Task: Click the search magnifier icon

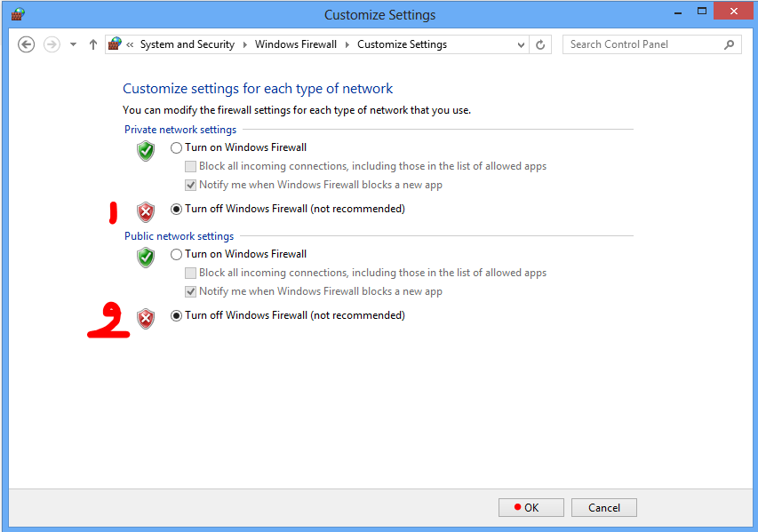Action: 729,45
